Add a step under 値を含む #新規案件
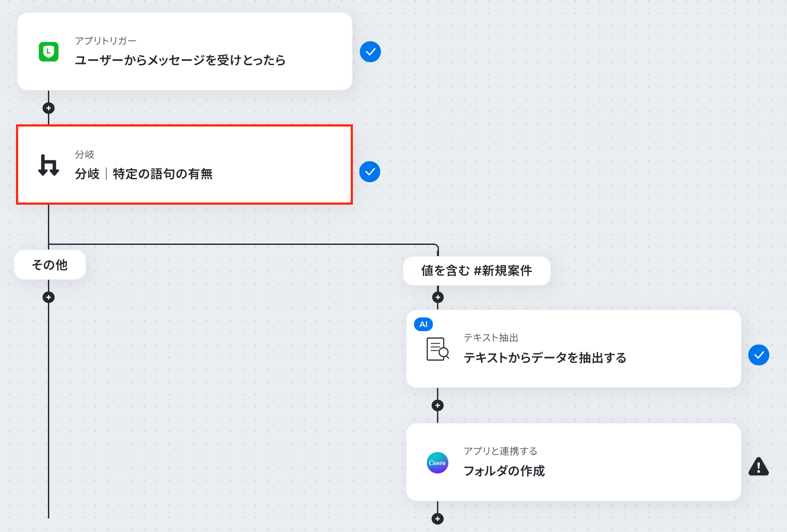This screenshot has width=787, height=532. coord(438,297)
